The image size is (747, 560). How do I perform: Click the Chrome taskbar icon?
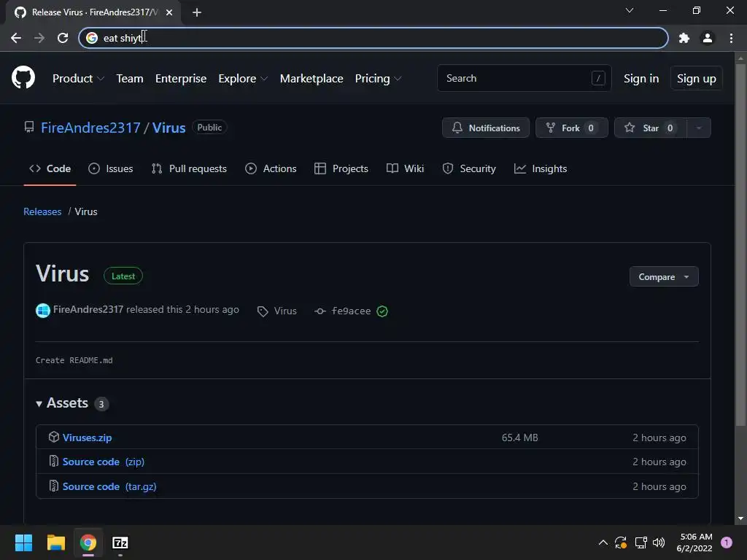[x=88, y=542]
